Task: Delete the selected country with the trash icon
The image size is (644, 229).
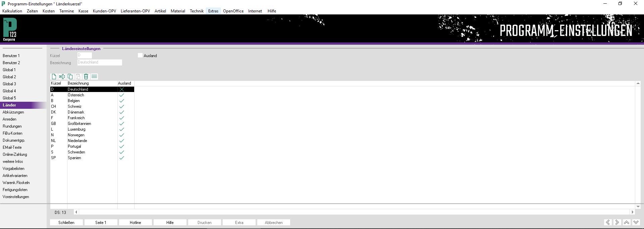Action: (86, 77)
